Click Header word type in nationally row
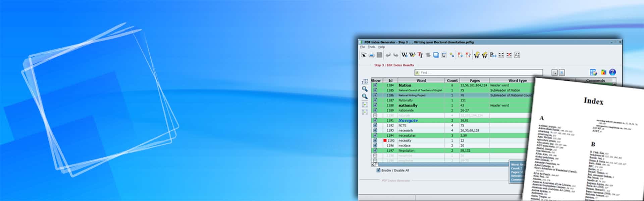Image resolution: width=644 pixels, height=201 pixels. click(x=499, y=105)
